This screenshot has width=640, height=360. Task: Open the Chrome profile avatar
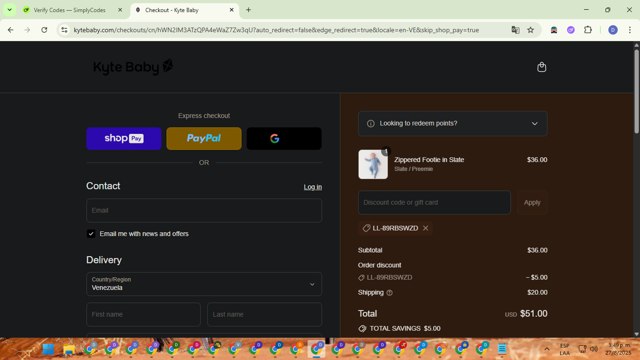tap(613, 30)
